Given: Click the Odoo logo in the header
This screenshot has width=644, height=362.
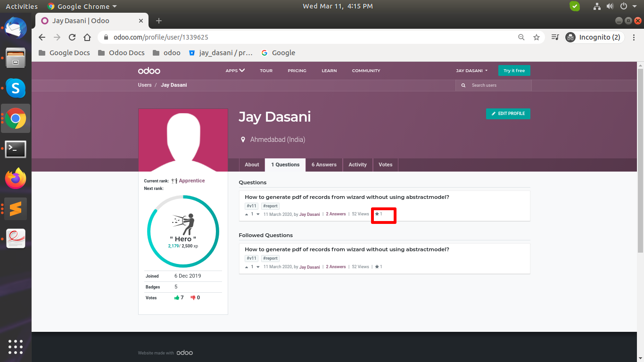Looking at the screenshot, I should click(149, 70).
